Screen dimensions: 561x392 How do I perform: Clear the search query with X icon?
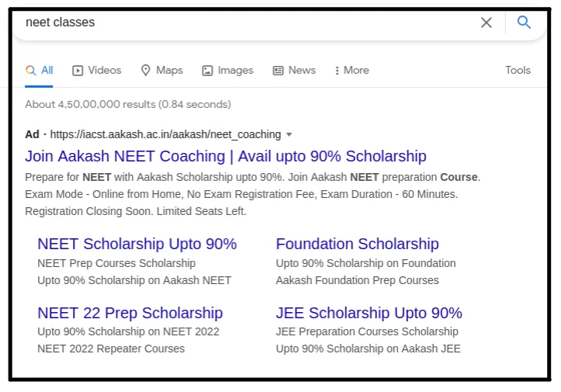[487, 23]
